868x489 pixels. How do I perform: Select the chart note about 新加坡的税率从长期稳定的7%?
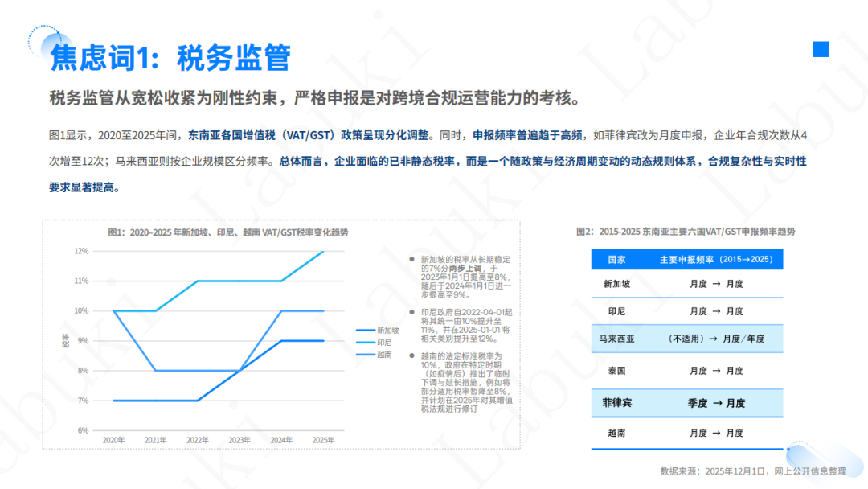coord(466,277)
